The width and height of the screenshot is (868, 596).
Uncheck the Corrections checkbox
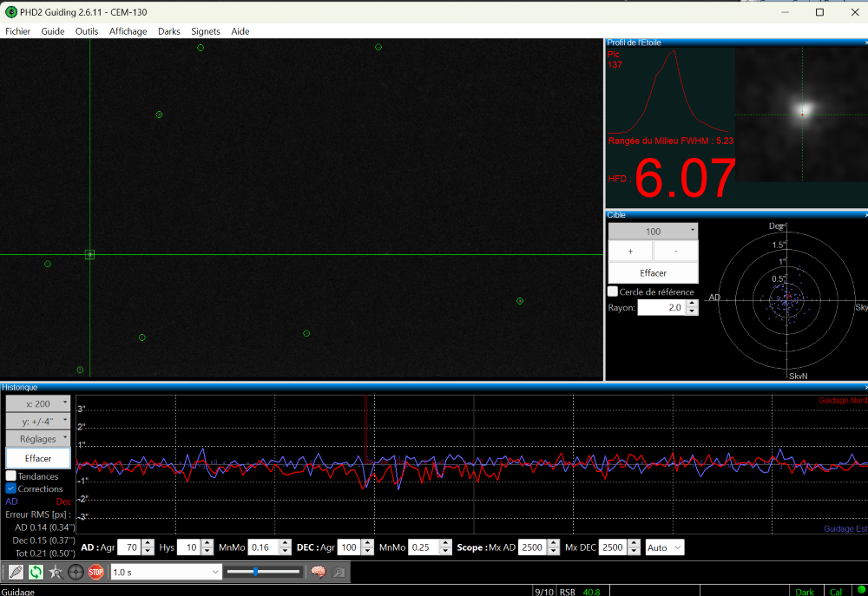pyautogui.click(x=11, y=488)
